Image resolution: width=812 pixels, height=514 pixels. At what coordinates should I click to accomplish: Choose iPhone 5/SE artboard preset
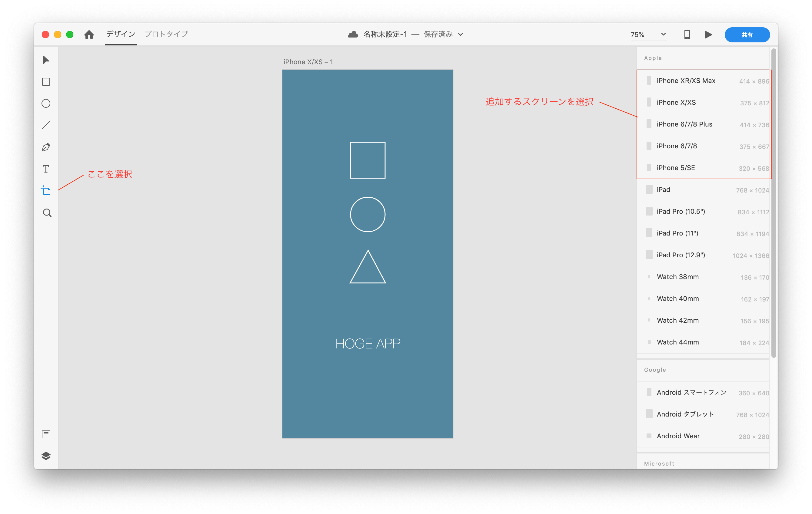pyautogui.click(x=703, y=168)
